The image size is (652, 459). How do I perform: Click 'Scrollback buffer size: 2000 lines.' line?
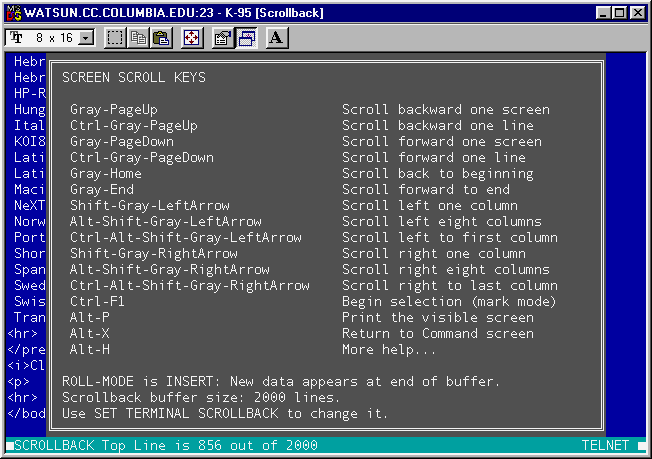pos(201,397)
